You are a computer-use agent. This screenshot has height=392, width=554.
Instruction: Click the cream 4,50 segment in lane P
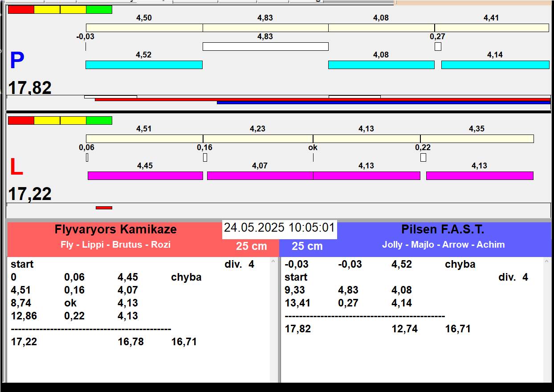click(144, 28)
